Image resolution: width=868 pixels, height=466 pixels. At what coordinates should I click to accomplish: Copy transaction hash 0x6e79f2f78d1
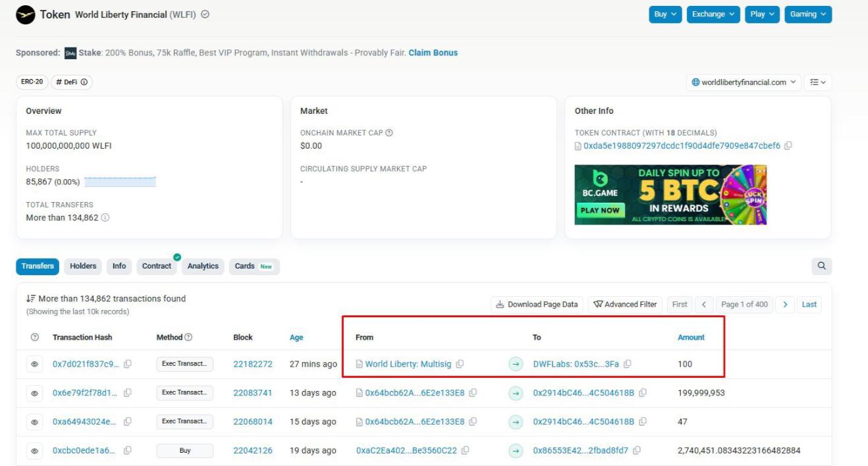click(x=127, y=393)
